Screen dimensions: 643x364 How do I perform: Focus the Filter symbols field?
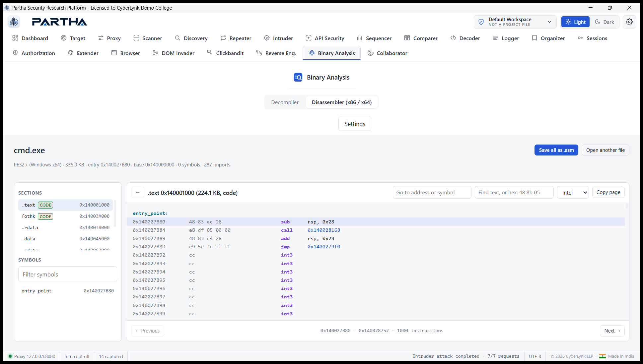click(68, 274)
